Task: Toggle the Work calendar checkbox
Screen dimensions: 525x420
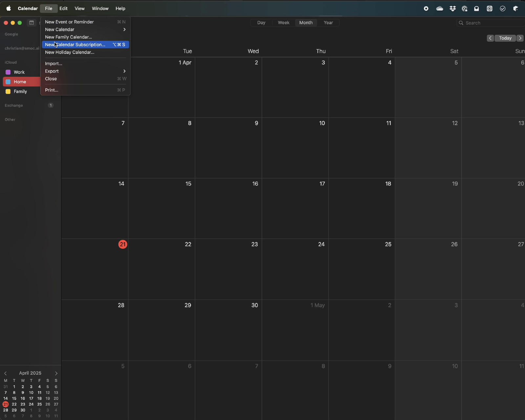Action: click(x=8, y=72)
